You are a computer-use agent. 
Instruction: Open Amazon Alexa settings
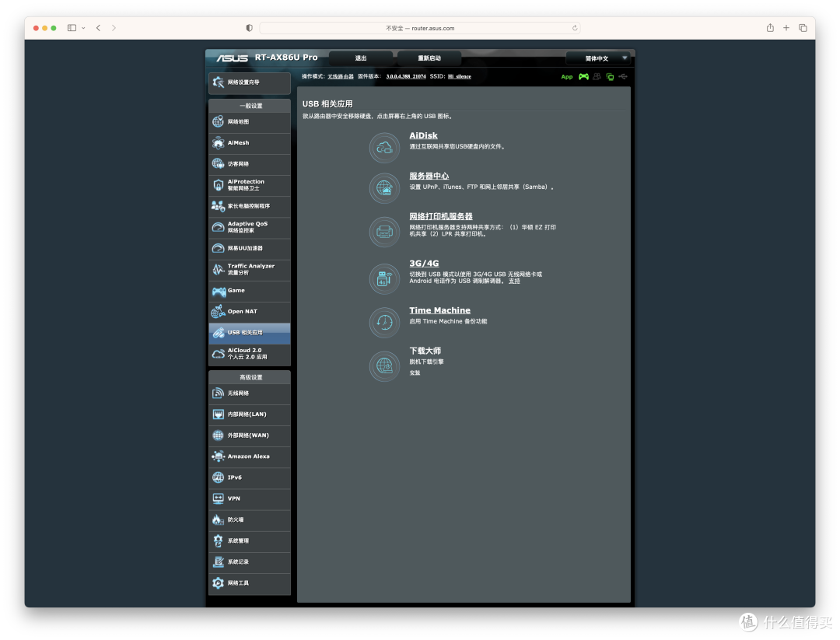click(x=249, y=456)
